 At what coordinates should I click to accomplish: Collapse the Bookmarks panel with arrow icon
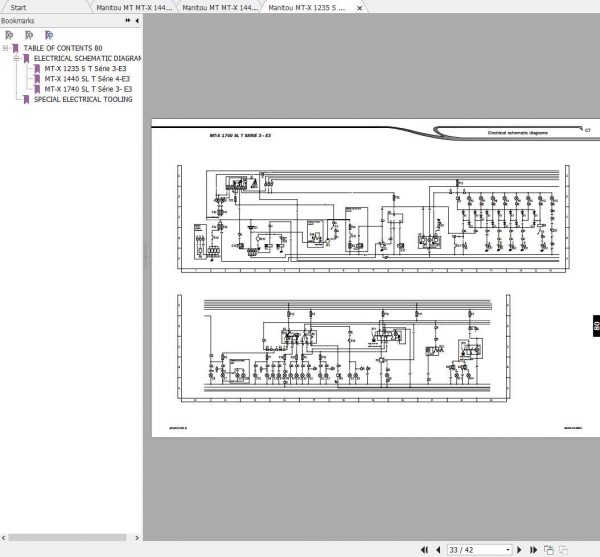pyautogui.click(x=137, y=21)
